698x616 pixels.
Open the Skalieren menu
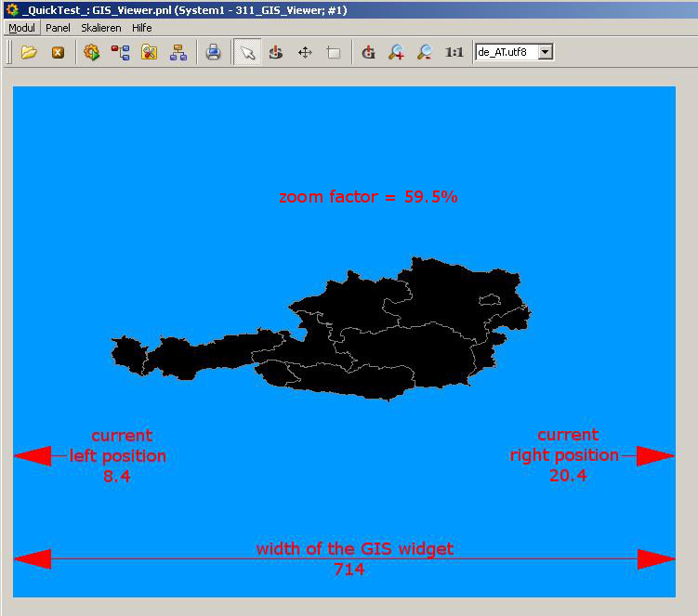click(100, 28)
